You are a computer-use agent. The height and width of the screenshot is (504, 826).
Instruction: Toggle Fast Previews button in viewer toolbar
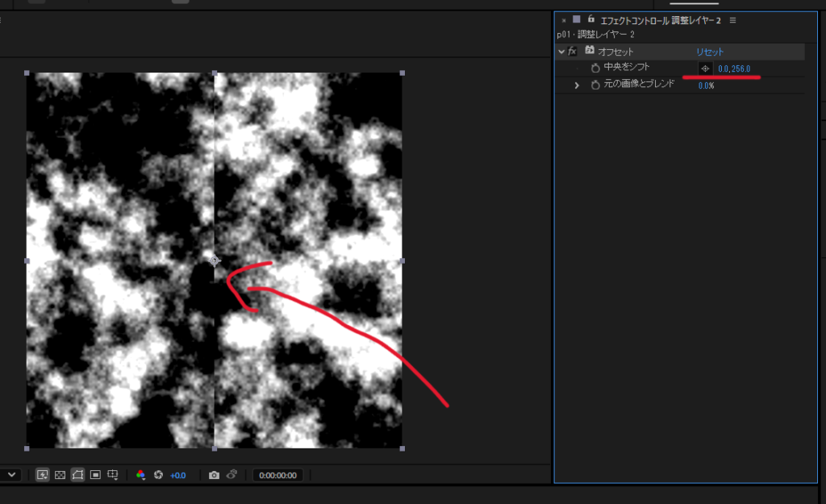point(42,475)
